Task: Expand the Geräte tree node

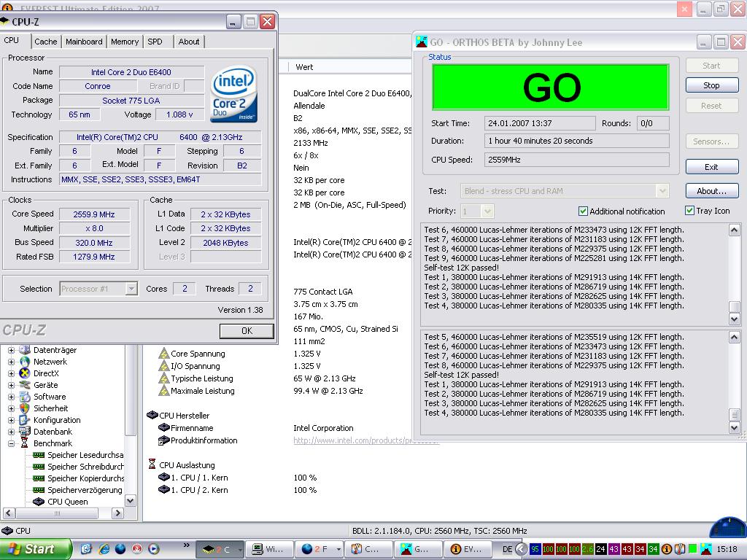Action: point(11,385)
